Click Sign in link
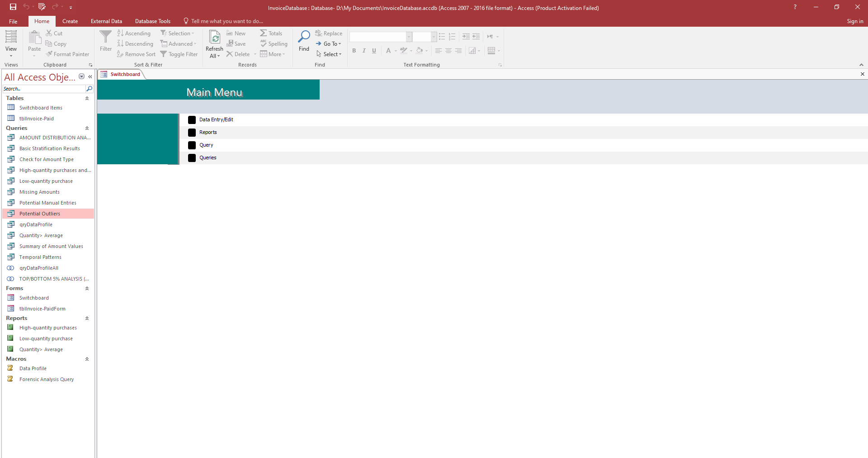This screenshot has height=458, width=868. coord(855,21)
